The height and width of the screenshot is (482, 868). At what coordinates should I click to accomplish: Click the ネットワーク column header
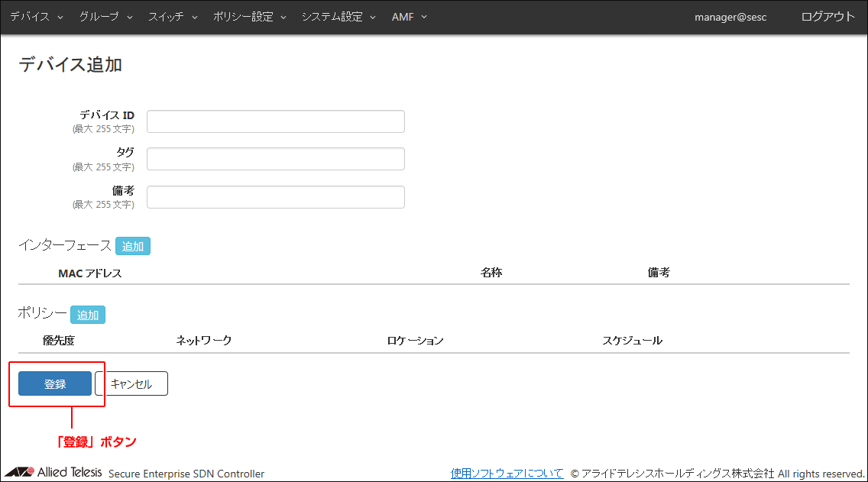[204, 341]
